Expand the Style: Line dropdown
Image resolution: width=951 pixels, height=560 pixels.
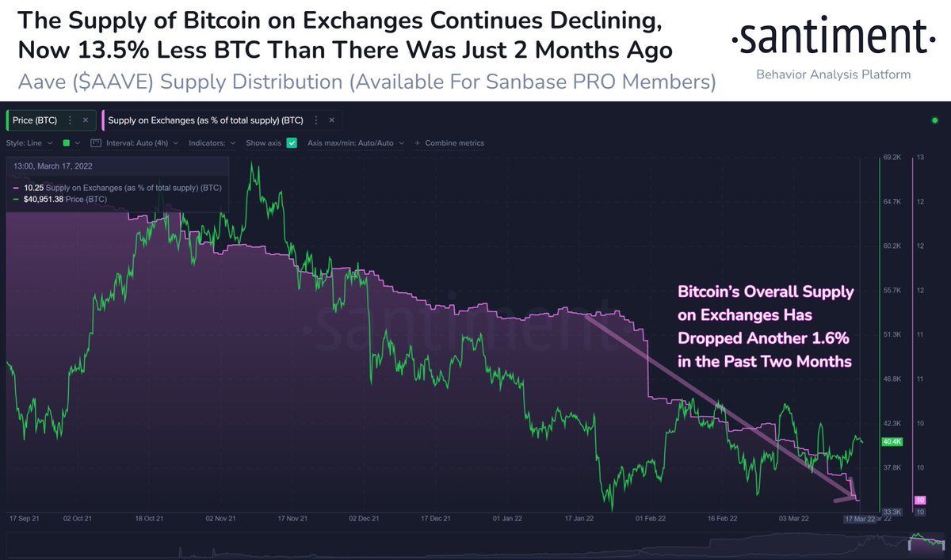click(29, 143)
